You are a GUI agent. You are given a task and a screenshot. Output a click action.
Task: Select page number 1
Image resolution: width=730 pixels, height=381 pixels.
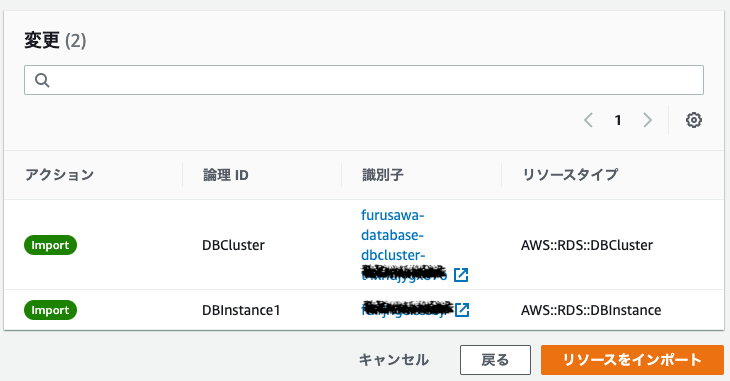click(x=618, y=120)
